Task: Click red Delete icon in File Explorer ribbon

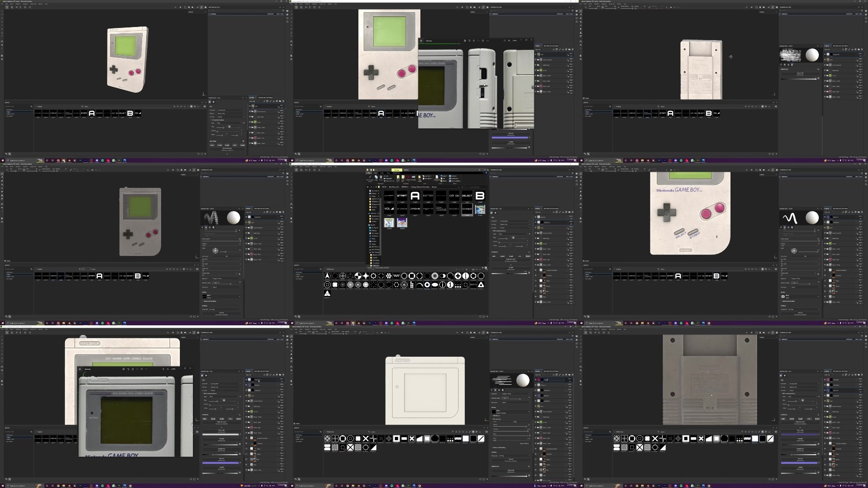Action: (408, 178)
